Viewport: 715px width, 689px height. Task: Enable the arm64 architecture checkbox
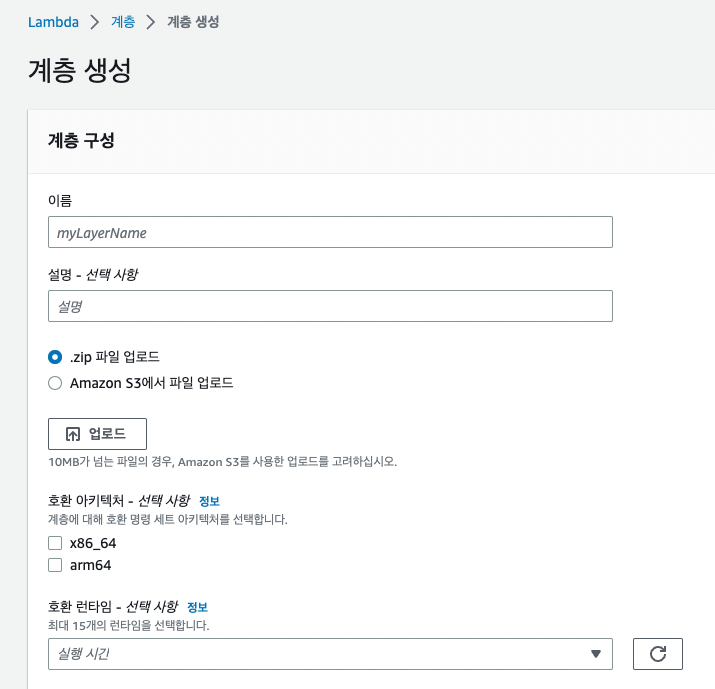pyautogui.click(x=55, y=565)
